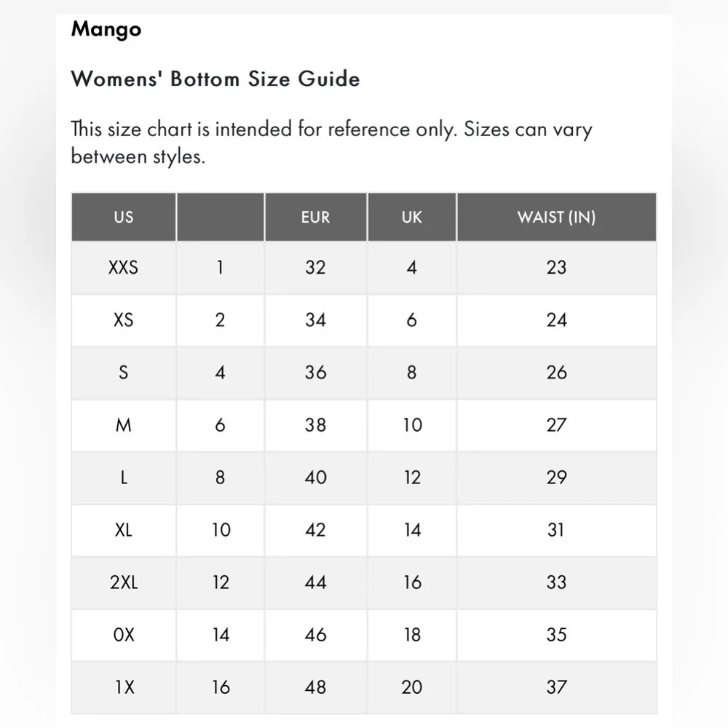This screenshot has width=728, height=728.
Task: Click the EUR column header
Action: pos(315,217)
